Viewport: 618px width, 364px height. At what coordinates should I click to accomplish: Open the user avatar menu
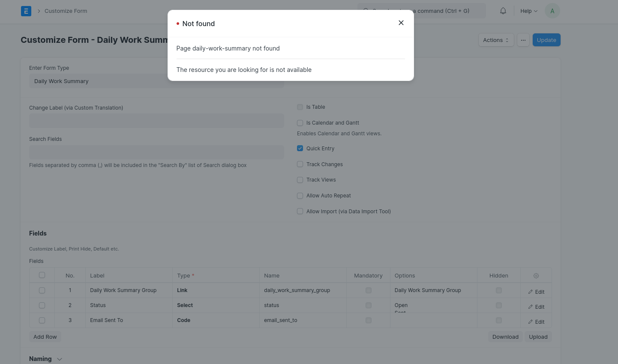tap(552, 11)
